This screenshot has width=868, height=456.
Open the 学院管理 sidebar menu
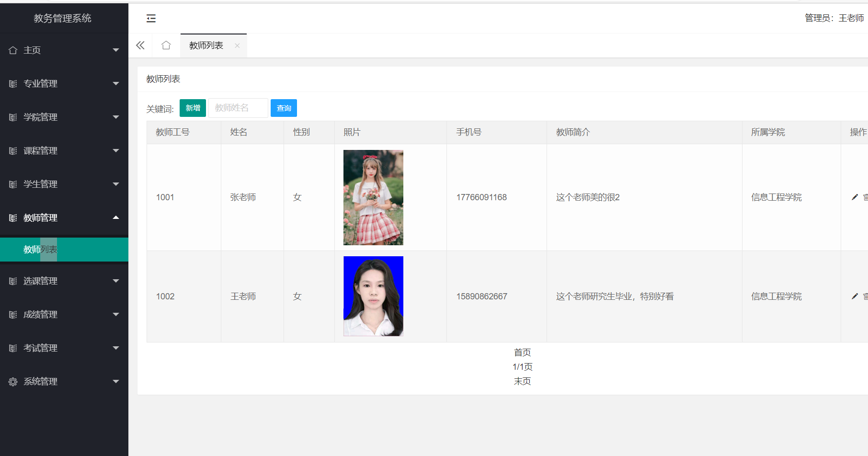pos(64,117)
